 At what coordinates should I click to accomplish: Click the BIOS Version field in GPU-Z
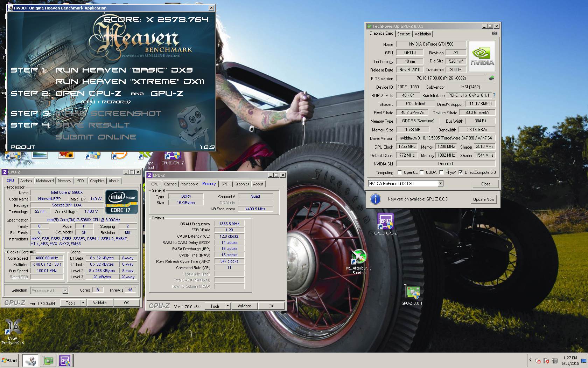[x=441, y=78]
